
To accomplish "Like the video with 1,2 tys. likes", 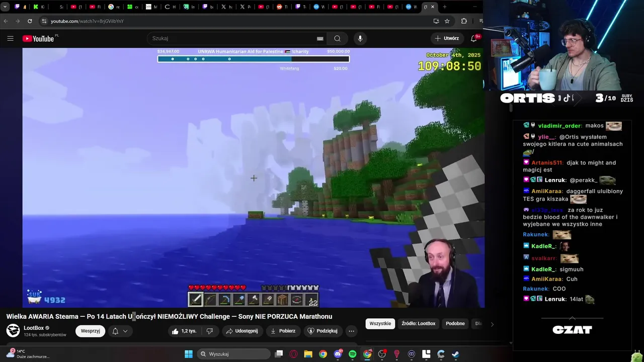I will (x=184, y=331).
